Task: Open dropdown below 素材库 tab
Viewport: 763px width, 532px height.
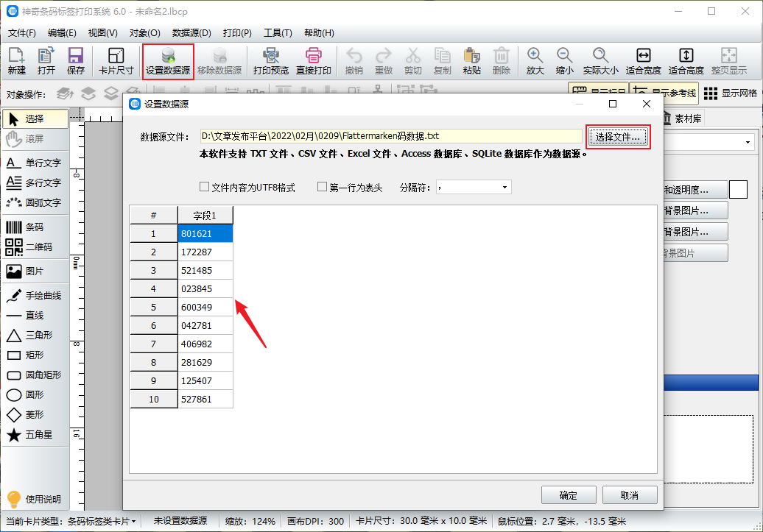Action: (x=748, y=143)
